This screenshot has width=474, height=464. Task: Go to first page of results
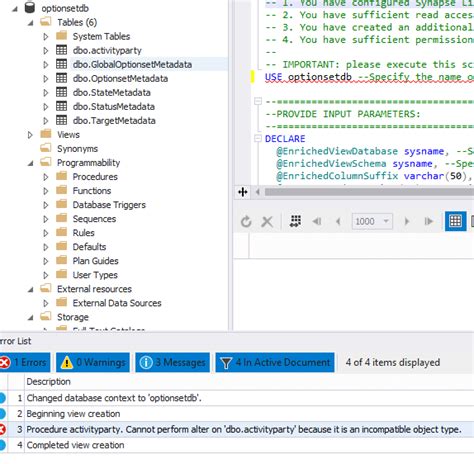(x=317, y=221)
